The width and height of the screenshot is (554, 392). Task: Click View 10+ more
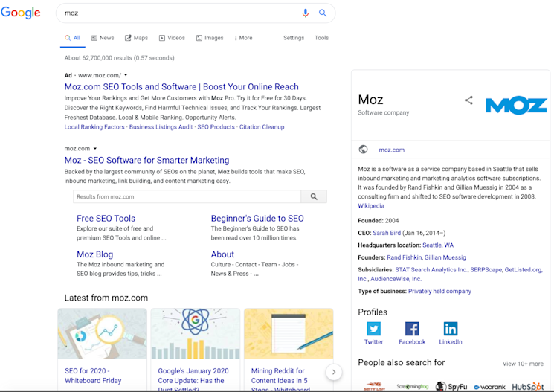coord(523,364)
